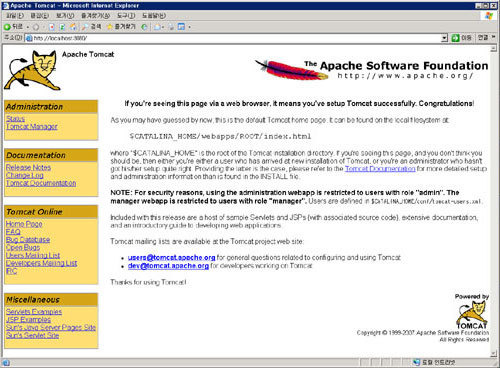500x368 pixels.
Task: Open the Mail button dropdown arrow
Action: coord(163,27)
